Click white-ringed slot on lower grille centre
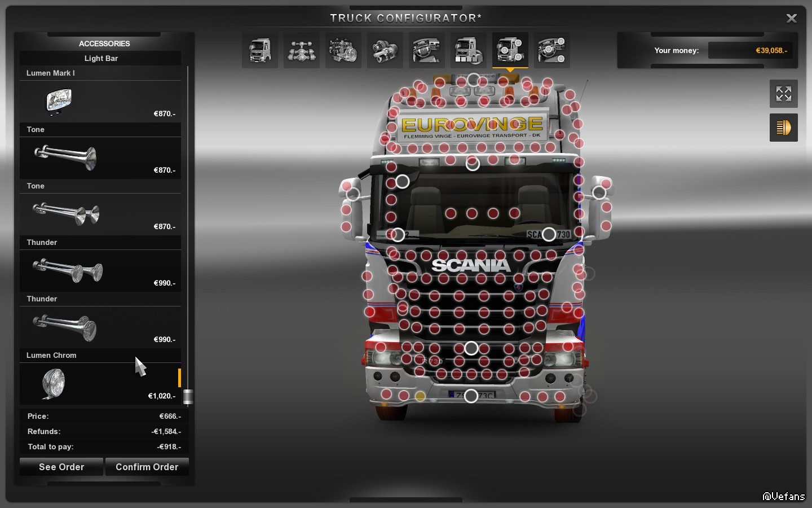Image resolution: width=812 pixels, height=508 pixels. tap(471, 348)
